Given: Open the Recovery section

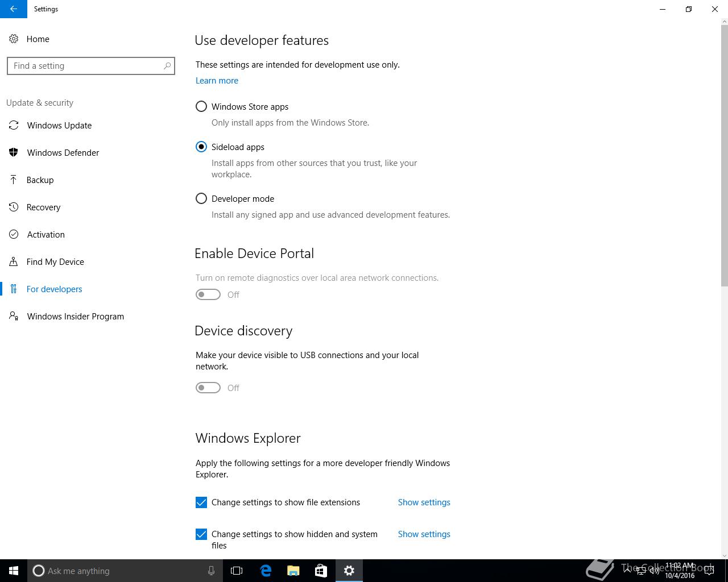Looking at the screenshot, I should (91, 207).
